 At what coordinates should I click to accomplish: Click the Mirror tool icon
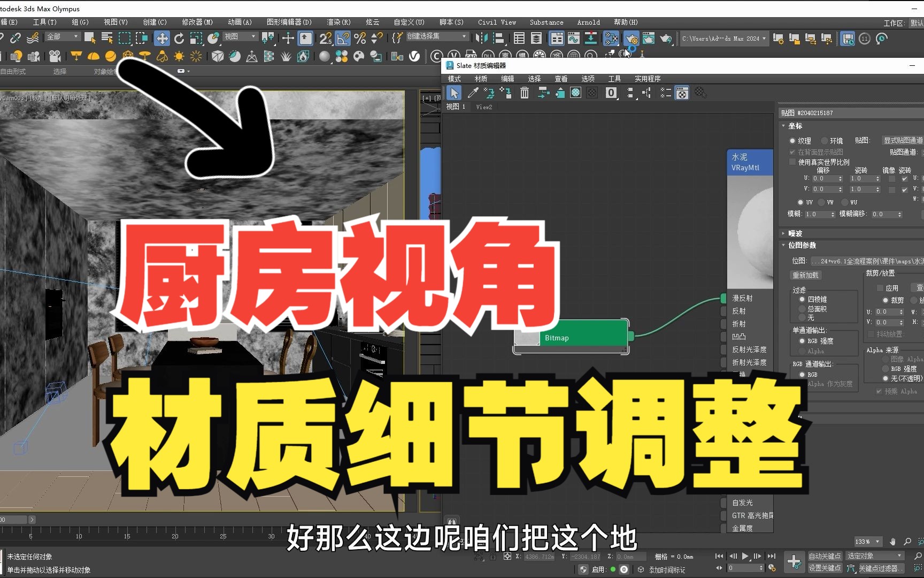pyautogui.click(x=481, y=38)
